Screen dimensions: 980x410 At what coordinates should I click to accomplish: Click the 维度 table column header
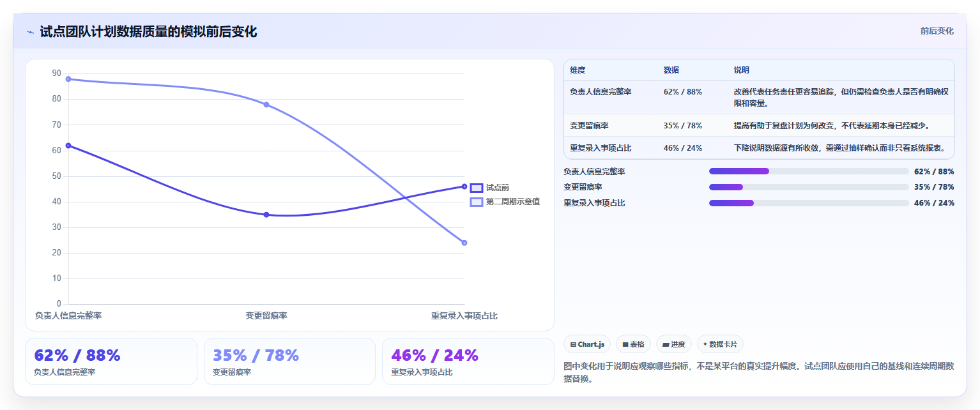[578, 70]
